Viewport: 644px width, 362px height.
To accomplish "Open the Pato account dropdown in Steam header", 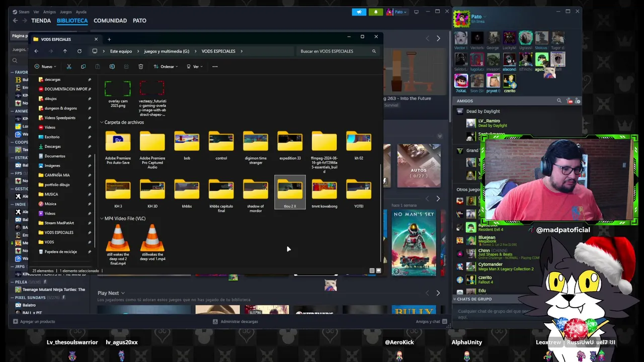I will pyautogui.click(x=397, y=12).
